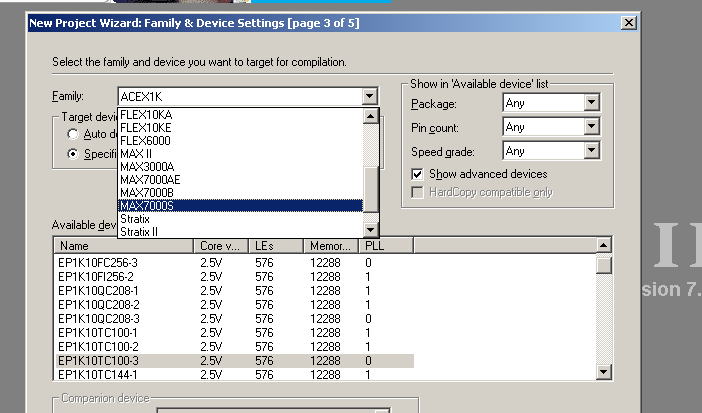The image size is (702, 413).
Task: Choose Stratix II in the family list
Action: 240,232
